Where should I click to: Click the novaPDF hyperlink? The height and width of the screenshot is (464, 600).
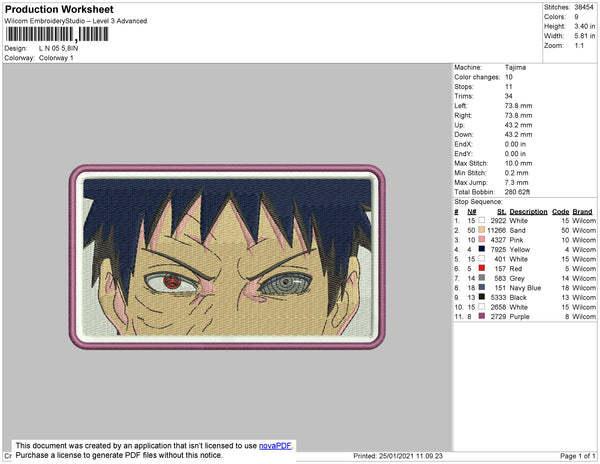(x=275, y=446)
